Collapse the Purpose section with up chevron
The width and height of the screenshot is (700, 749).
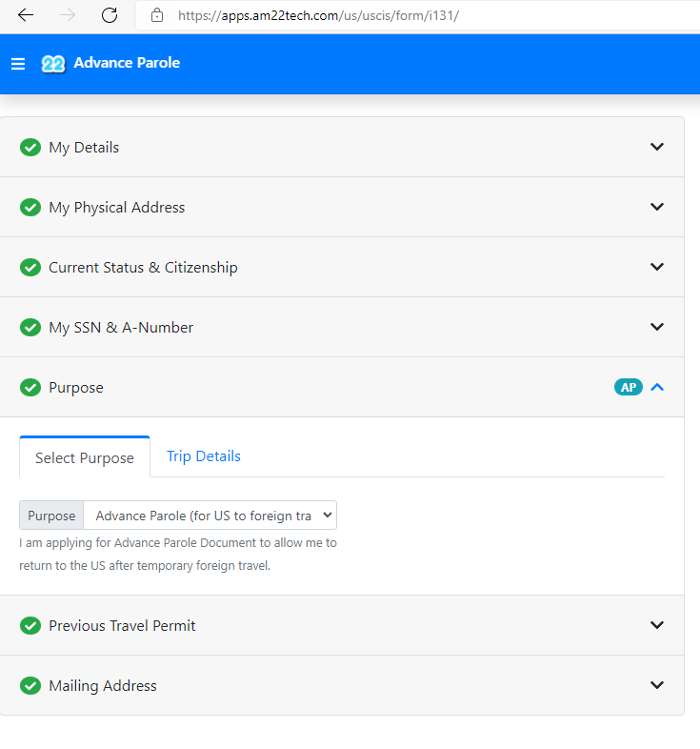coord(657,388)
